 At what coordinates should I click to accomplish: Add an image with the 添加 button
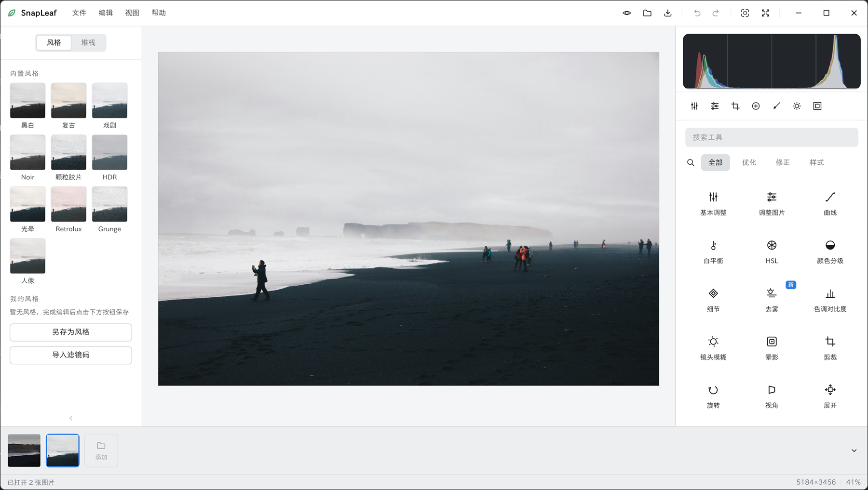click(101, 450)
